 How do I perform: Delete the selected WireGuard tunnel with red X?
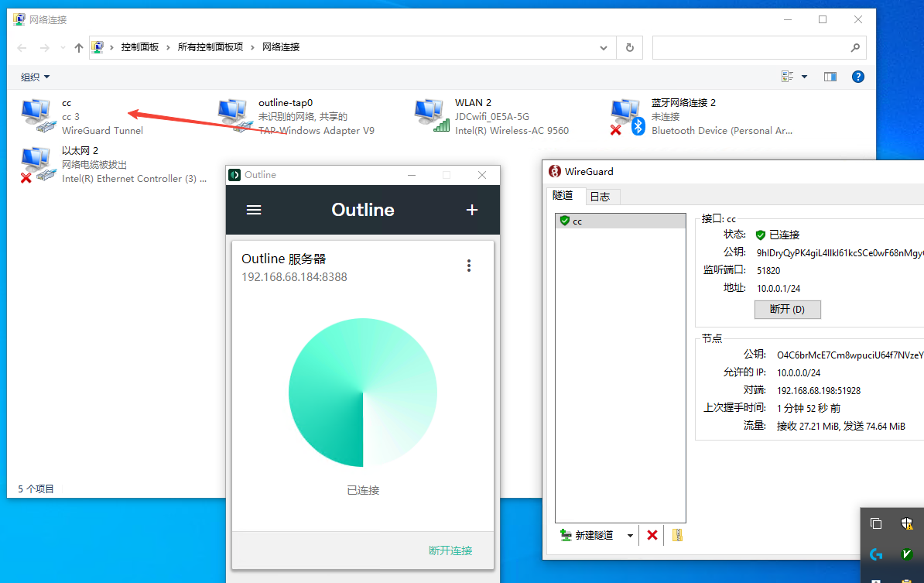(x=652, y=535)
